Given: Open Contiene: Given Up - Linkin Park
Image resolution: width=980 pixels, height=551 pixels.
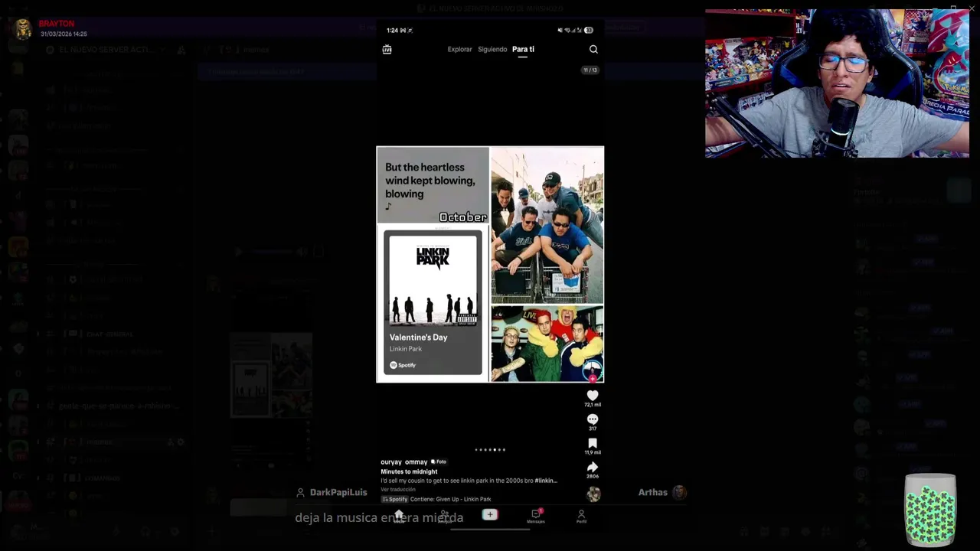Looking at the screenshot, I should click(450, 499).
